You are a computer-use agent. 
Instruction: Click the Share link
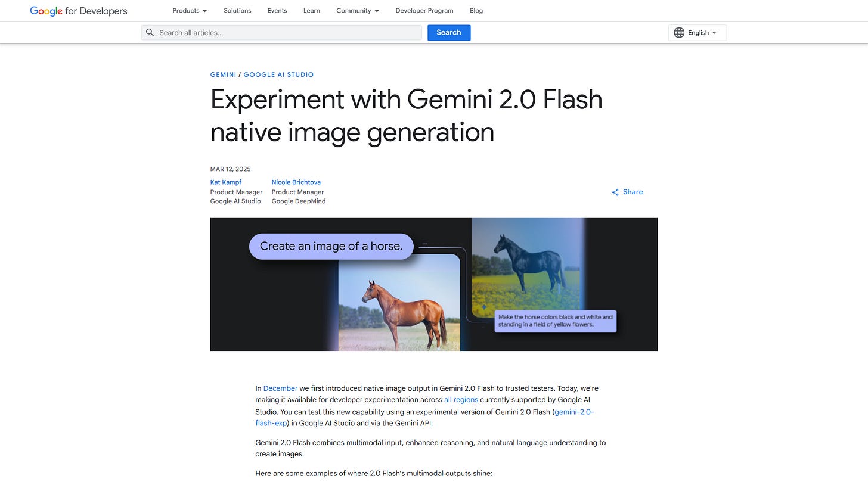[x=627, y=192]
